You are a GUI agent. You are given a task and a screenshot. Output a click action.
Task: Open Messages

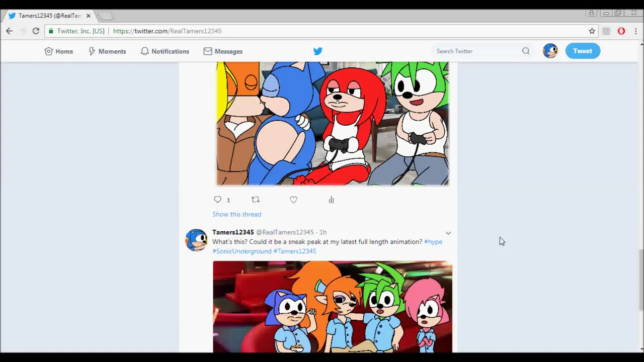pyautogui.click(x=223, y=51)
